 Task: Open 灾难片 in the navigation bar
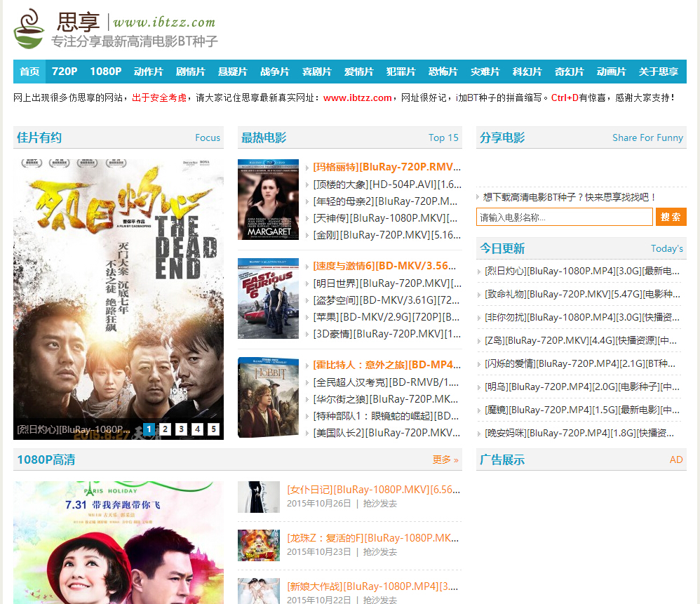click(x=485, y=72)
